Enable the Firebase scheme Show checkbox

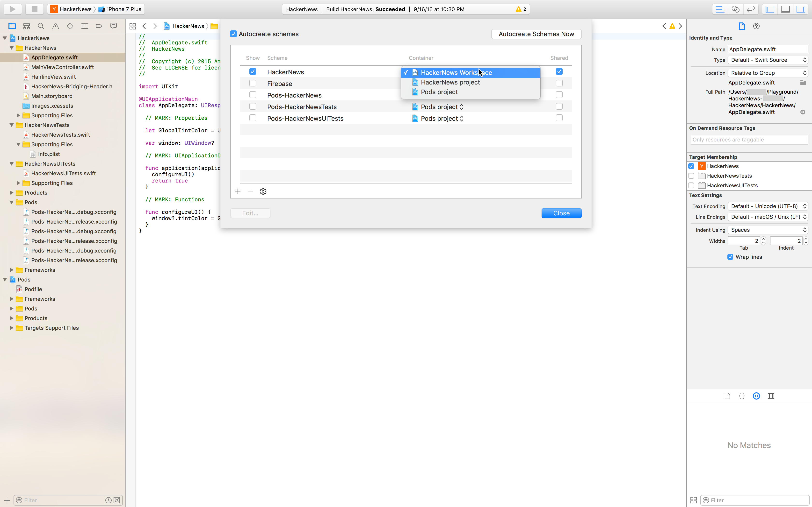(253, 83)
